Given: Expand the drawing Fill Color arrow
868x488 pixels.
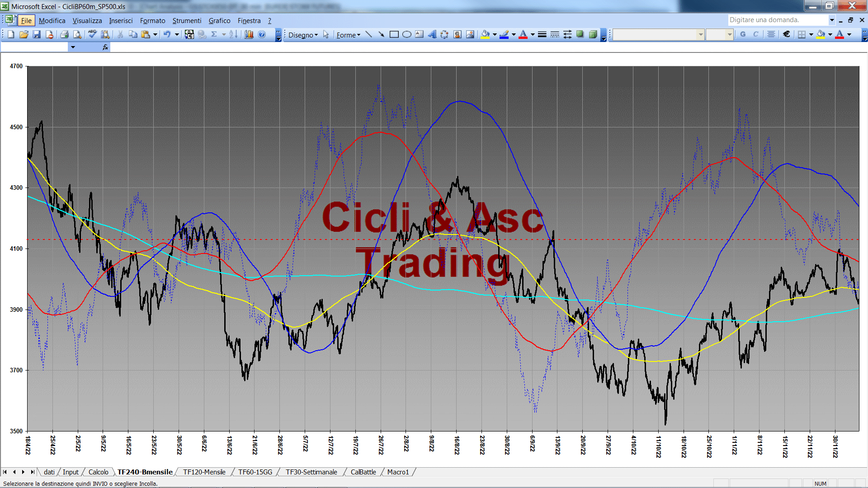Looking at the screenshot, I should point(495,34).
